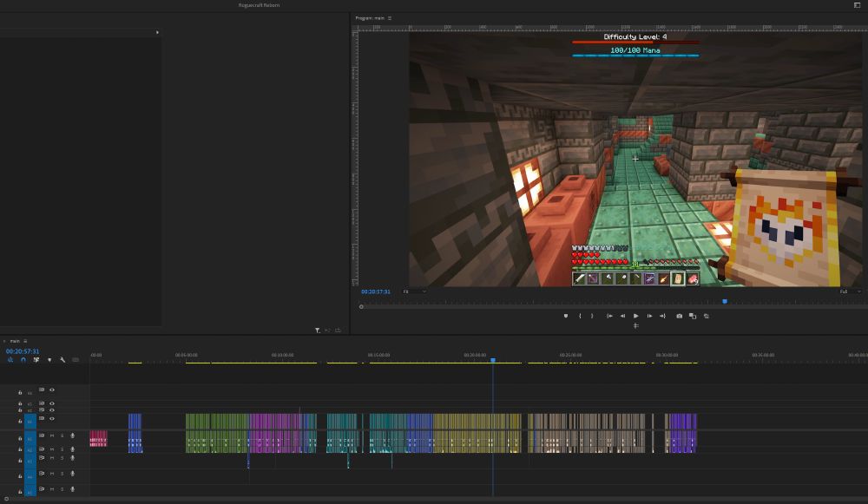Open the Program: main panel menu
The height and width of the screenshot is (504, 868).
[390, 18]
